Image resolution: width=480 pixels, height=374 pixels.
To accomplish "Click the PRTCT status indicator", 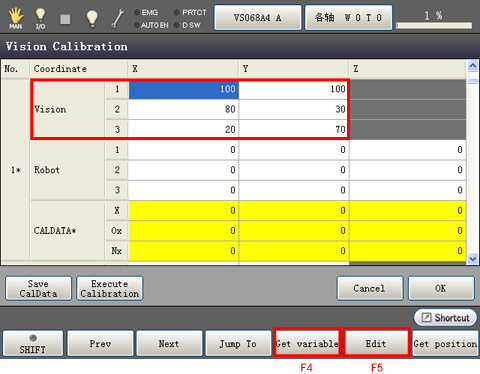I will pos(190,12).
